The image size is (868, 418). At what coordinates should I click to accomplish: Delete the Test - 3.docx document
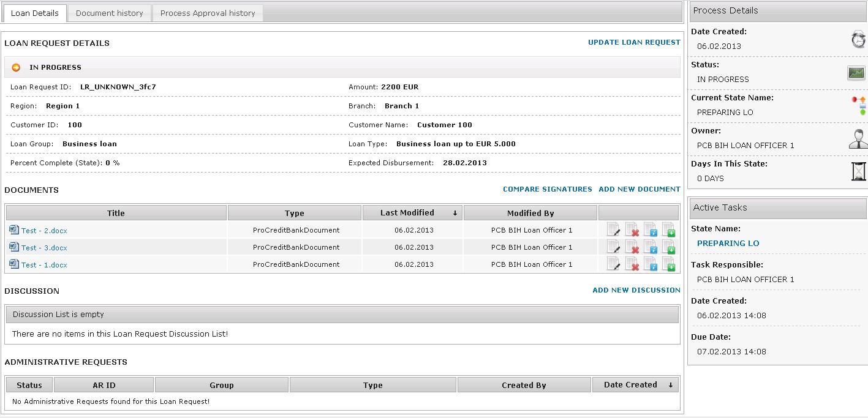click(x=632, y=247)
